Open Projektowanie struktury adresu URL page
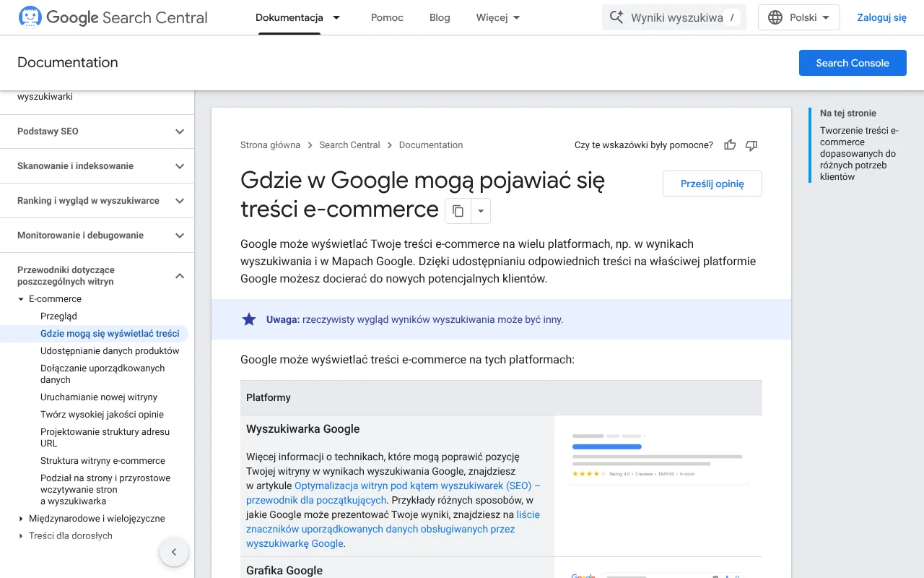Viewport: 924px width, 578px height. point(105,438)
